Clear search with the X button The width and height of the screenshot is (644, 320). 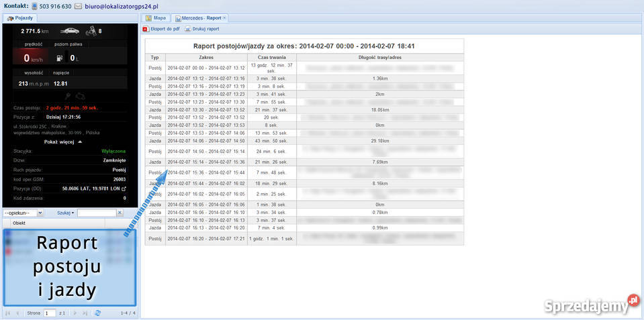[x=120, y=213]
